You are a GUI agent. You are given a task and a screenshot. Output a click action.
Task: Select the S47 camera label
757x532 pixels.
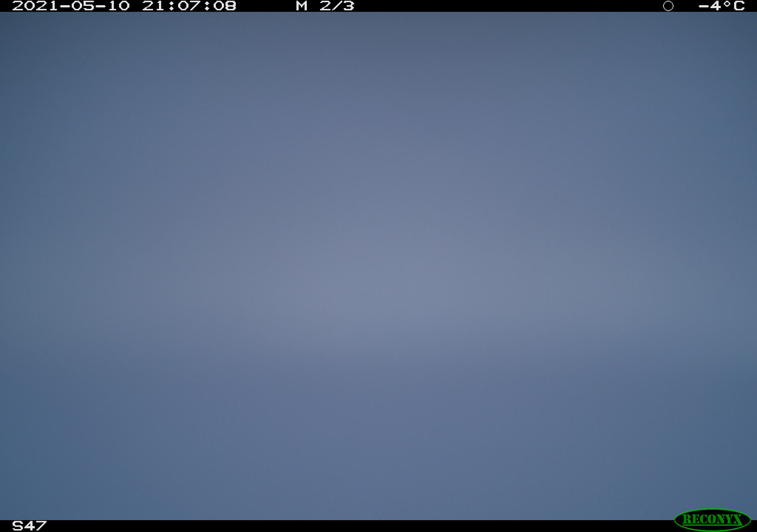[x=29, y=525]
